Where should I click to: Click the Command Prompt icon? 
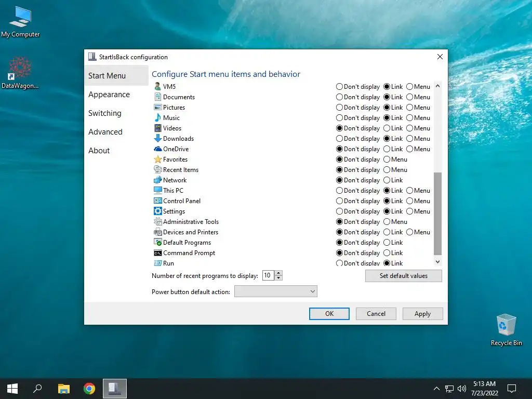point(157,253)
